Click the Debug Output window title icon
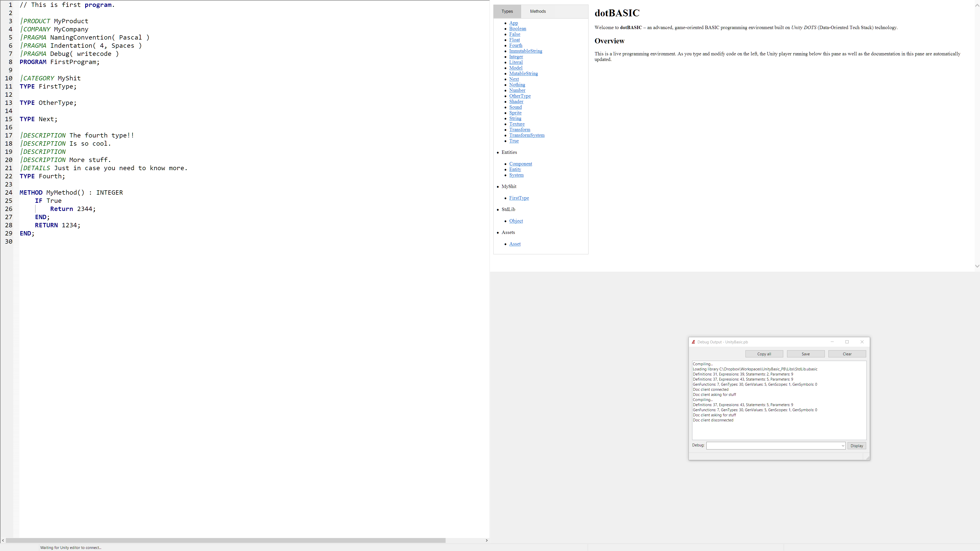980x551 pixels. click(x=694, y=342)
